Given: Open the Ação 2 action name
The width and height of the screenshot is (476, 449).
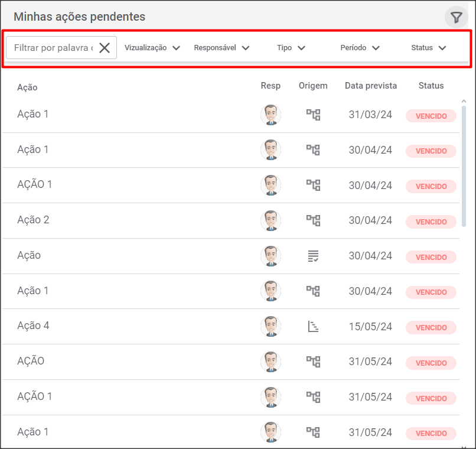Looking at the screenshot, I should click(x=34, y=220).
